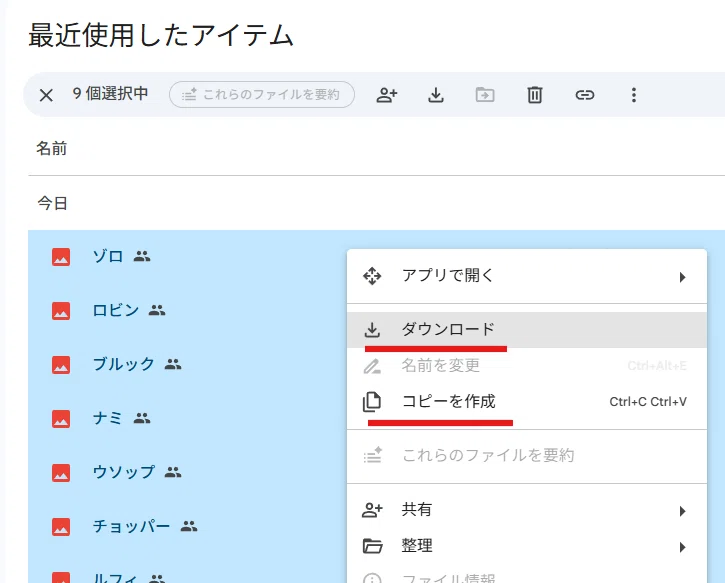Clear the 9-item selection with the X icon
The height and width of the screenshot is (583, 725).
coord(46,95)
